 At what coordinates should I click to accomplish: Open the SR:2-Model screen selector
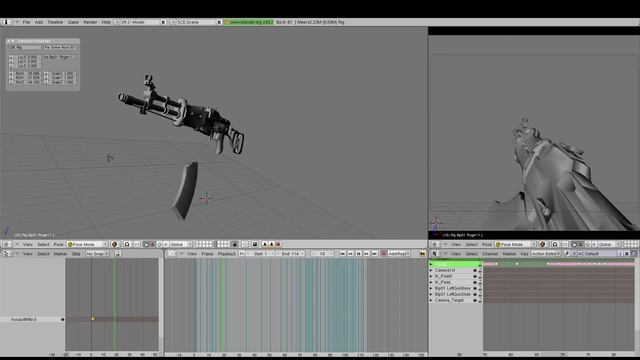click(x=117, y=22)
